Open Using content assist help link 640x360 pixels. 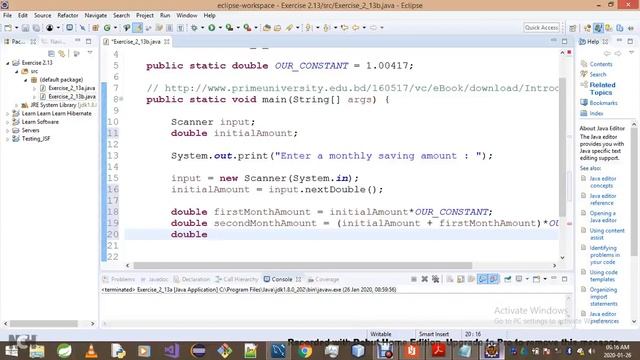(607, 234)
